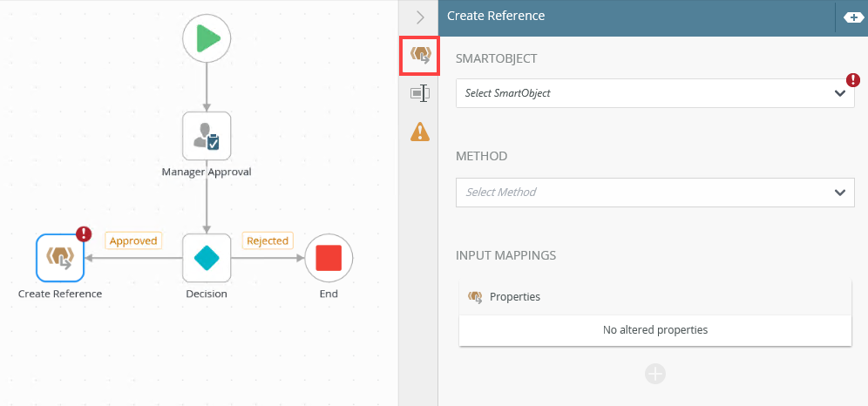This screenshot has width=868, height=406.
Task: Click the error badge on Create Reference step
Action: [84, 233]
